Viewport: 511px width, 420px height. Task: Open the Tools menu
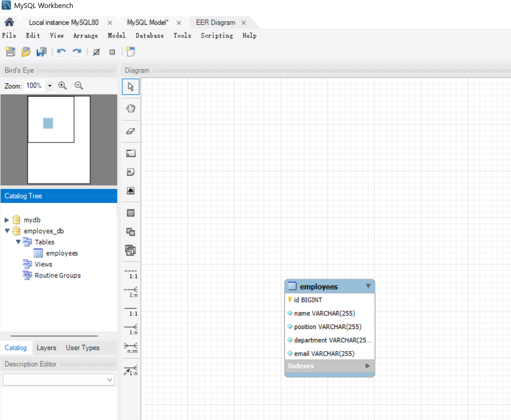[182, 35]
